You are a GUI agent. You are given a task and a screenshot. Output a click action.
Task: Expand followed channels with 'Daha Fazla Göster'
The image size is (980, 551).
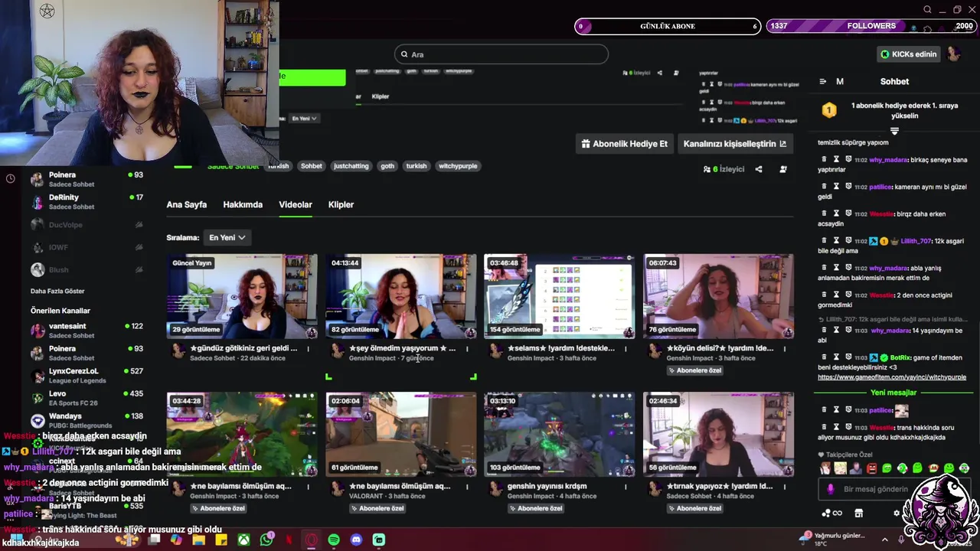coord(57,291)
